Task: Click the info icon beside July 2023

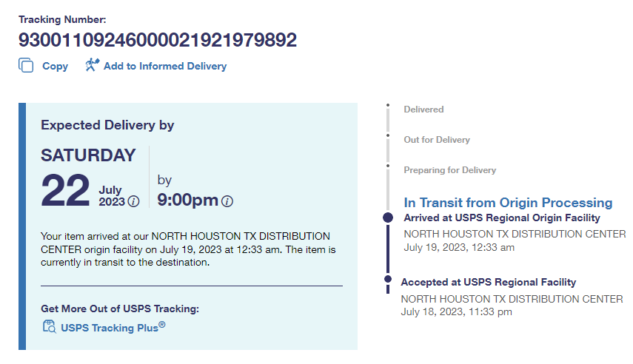Action: click(133, 201)
